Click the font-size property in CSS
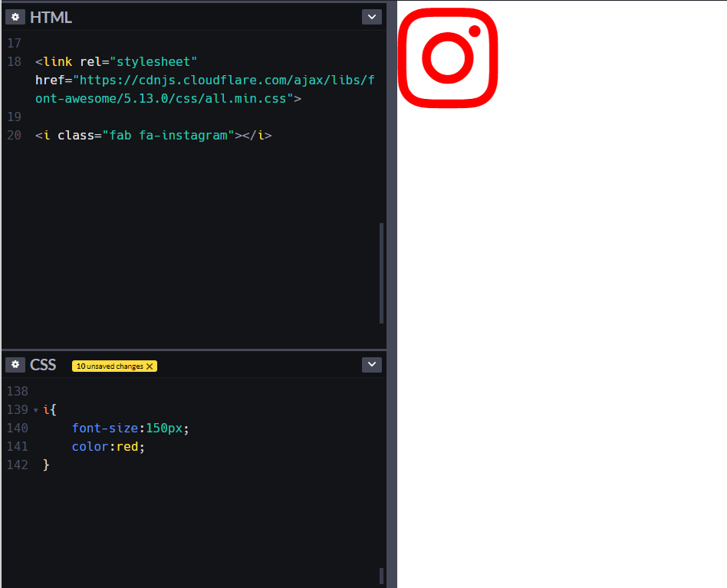This screenshot has height=588, width=727. (105, 428)
